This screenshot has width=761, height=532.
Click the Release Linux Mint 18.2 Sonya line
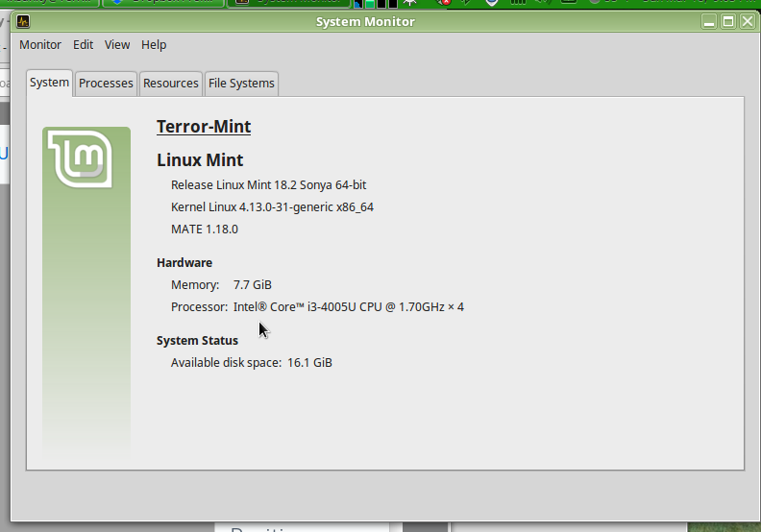coord(268,184)
